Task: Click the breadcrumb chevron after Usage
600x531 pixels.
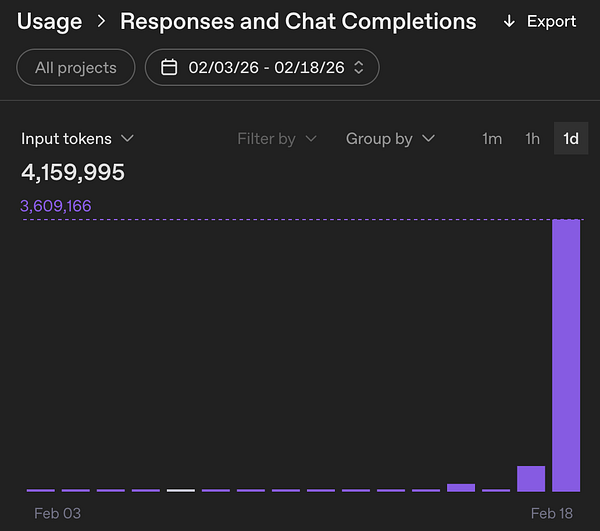Action: point(101,21)
